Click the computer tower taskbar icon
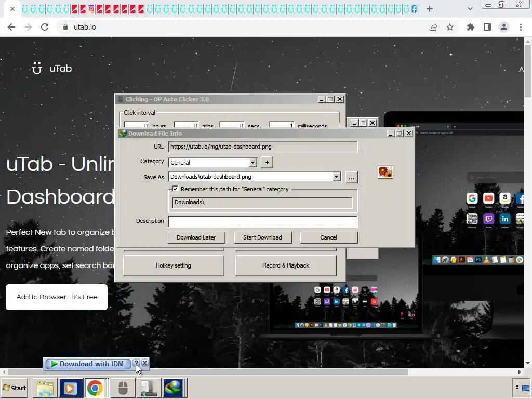This screenshot has width=532, height=399. coord(148,388)
